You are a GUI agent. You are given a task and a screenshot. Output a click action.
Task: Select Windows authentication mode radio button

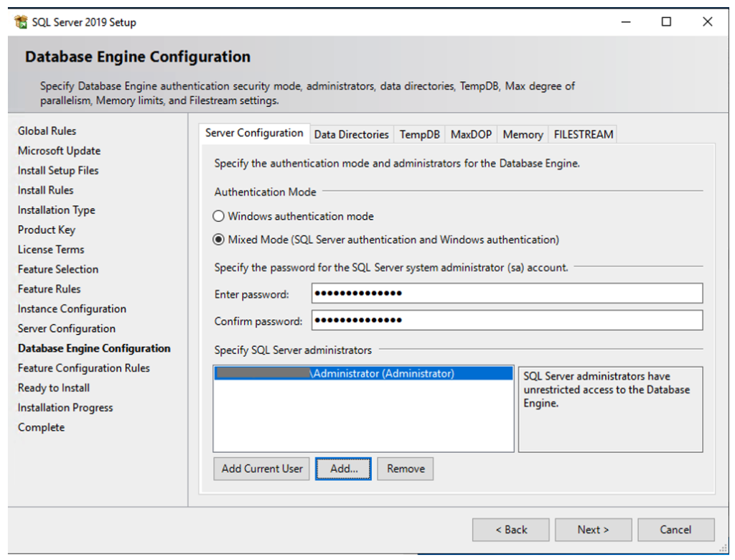(218, 216)
